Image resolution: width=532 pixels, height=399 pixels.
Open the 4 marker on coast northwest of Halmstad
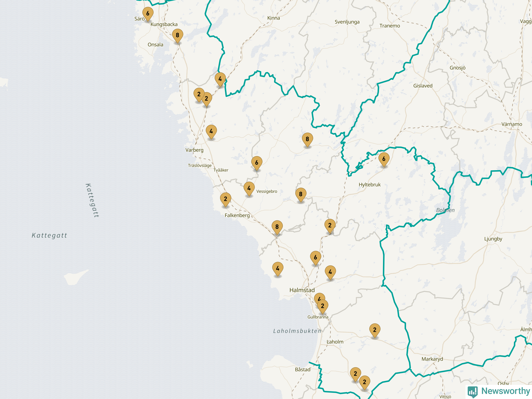pyautogui.click(x=278, y=269)
